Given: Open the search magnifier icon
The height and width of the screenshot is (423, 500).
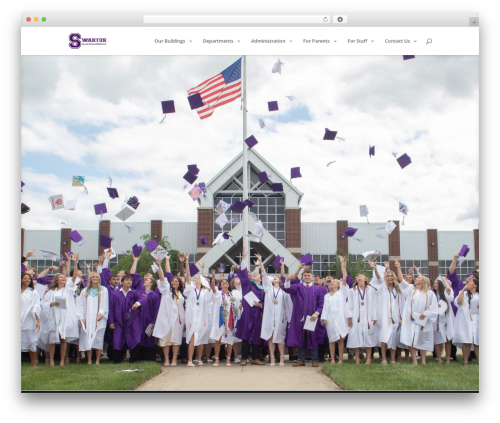Looking at the screenshot, I should click(429, 41).
